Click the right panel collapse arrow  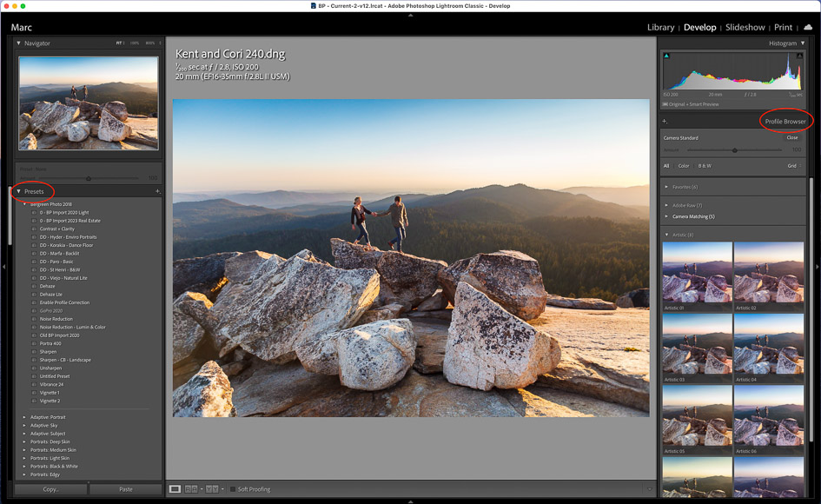pyautogui.click(x=818, y=267)
